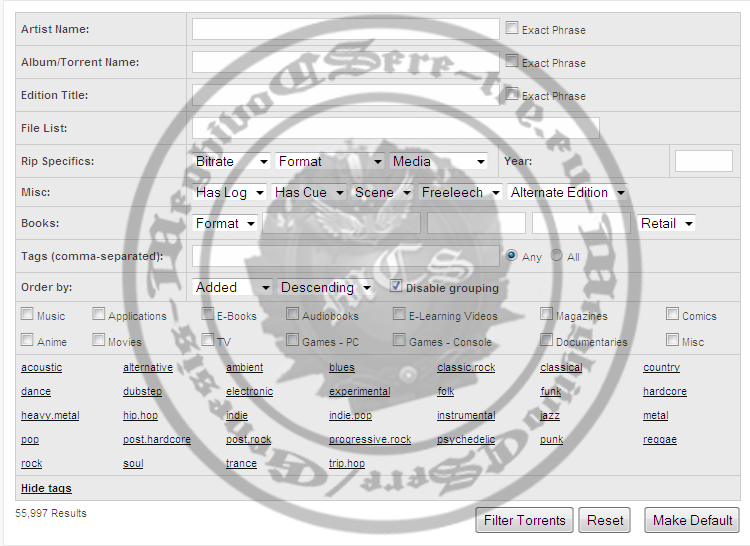Click the reggae tag link
This screenshot has height=546, width=750.
pyautogui.click(x=660, y=439)
